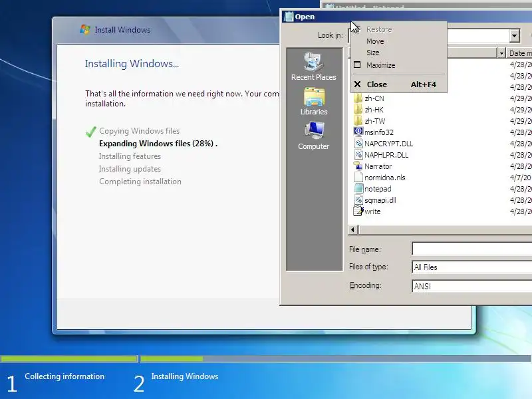Click the Install Windows window title
Viewport: 532px width, 399px height.
(122, 30)
